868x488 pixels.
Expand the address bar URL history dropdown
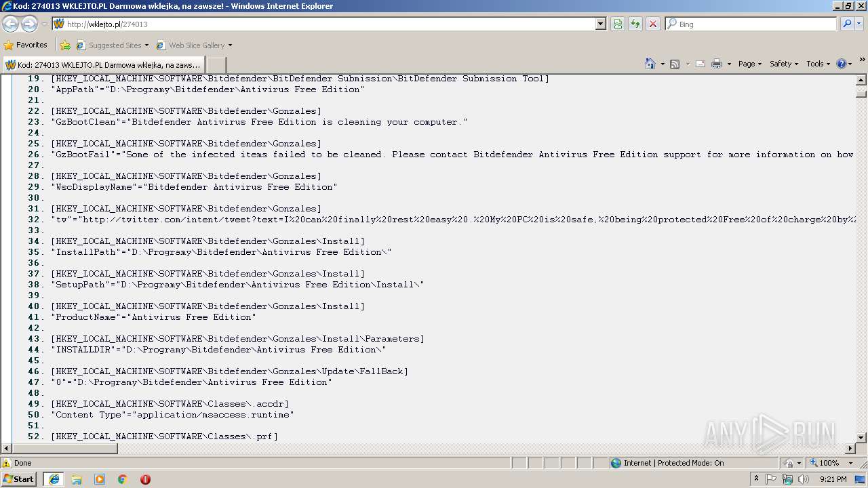tap(601, 24)
